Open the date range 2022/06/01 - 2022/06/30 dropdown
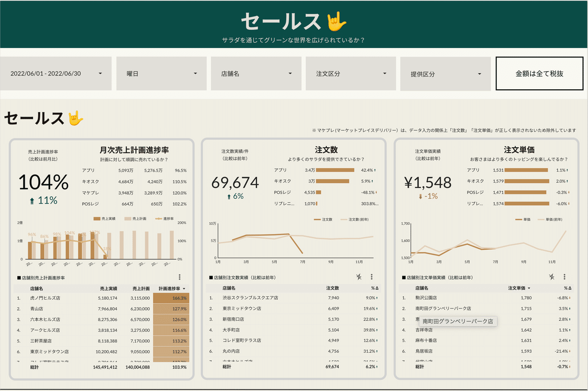 [x=56, y=74]
